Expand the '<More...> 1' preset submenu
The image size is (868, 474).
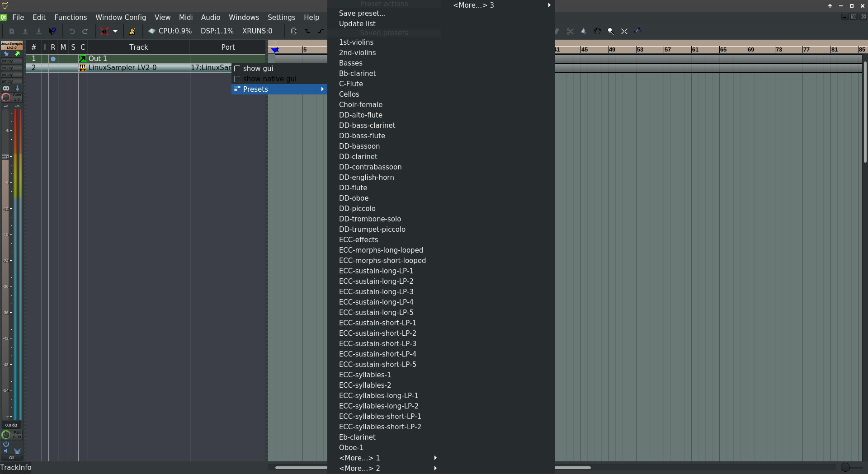point(359,458)
